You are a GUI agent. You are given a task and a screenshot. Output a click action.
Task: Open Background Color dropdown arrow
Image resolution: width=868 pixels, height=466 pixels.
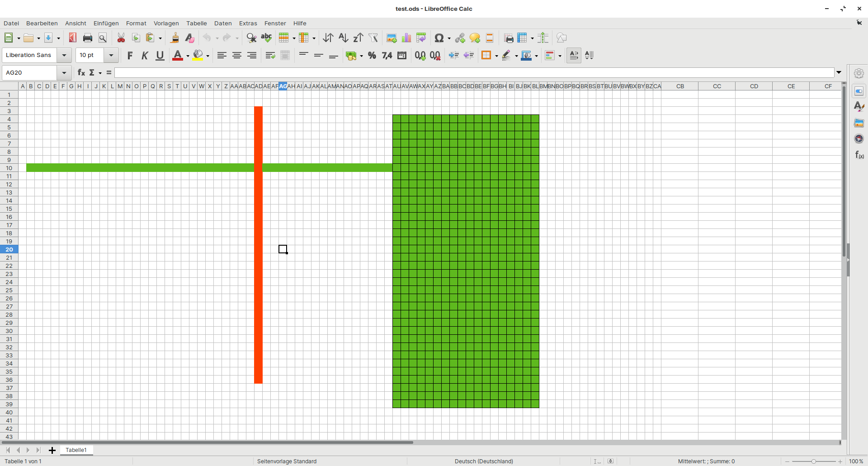[x=208, y=56]
